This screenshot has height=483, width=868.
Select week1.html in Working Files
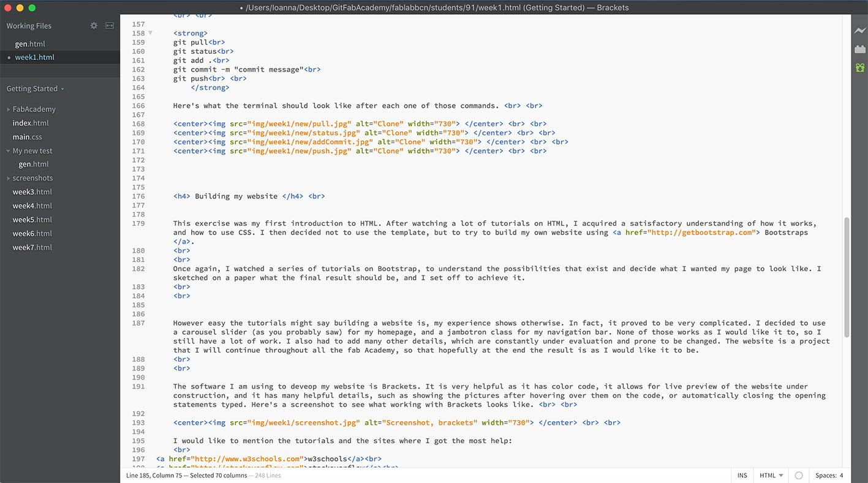(x=34, y=58)
